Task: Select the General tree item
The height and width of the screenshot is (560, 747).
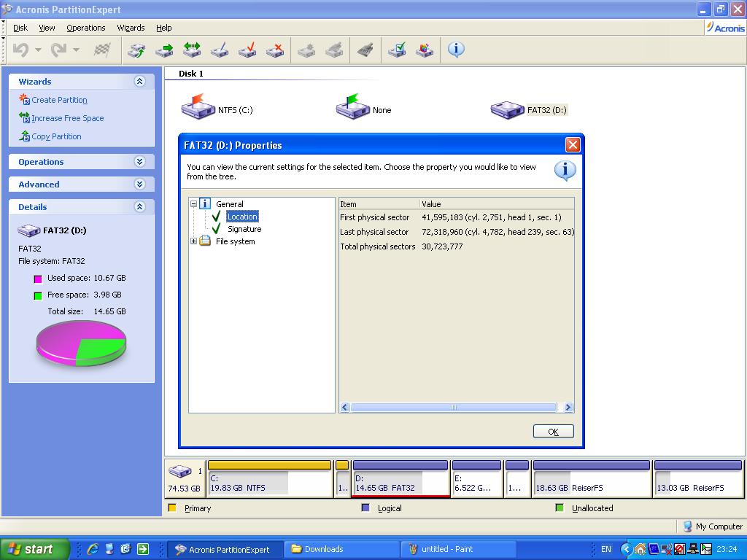Action: coord(229,204)
